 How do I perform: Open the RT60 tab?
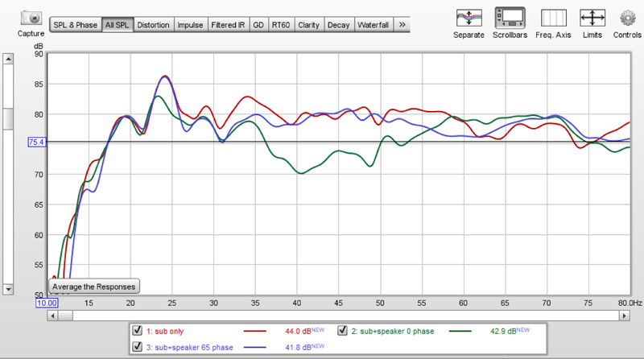coord(282,25)
